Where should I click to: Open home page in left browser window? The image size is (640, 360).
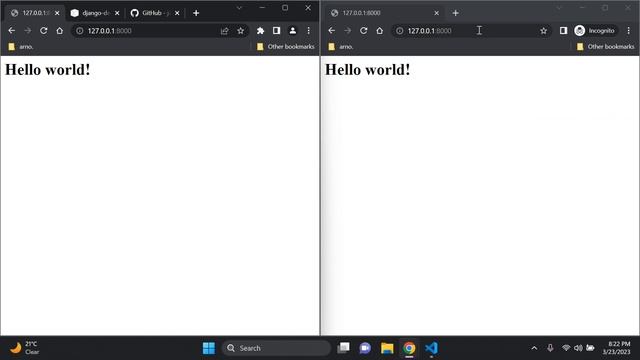coord(60,31)
